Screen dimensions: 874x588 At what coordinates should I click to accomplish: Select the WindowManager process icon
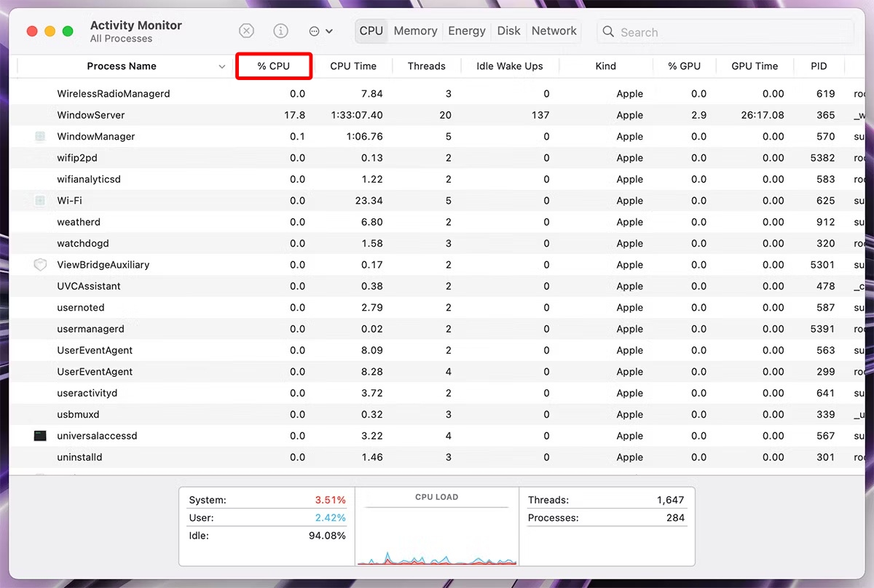point(40,137)
